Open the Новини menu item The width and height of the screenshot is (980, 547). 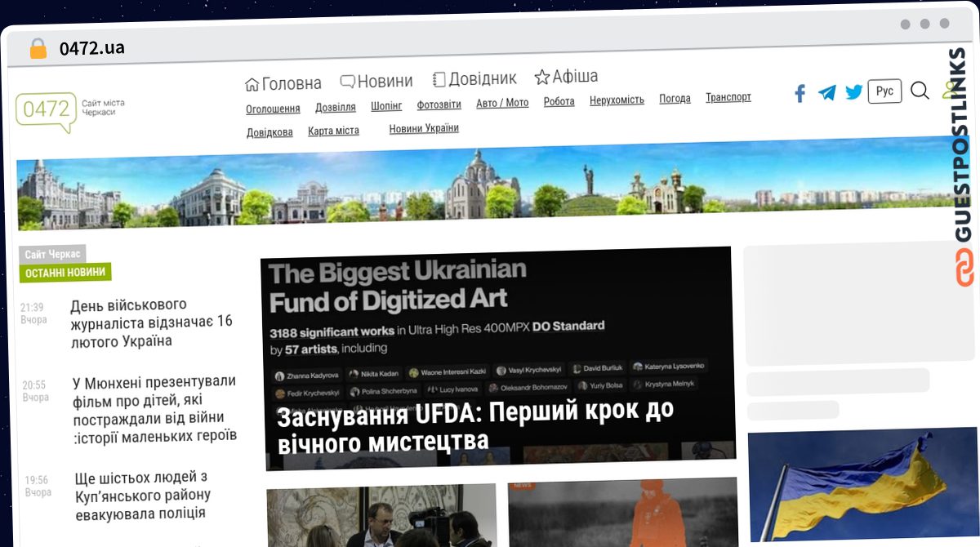pos(376,81)
